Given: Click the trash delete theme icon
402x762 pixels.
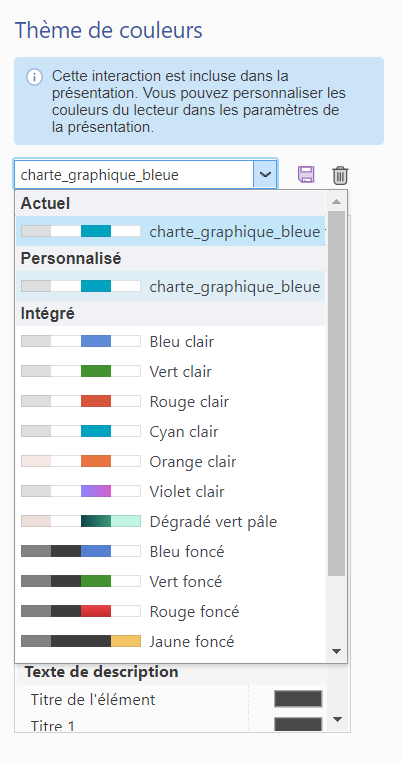Looking at the screenshot, I should tap(340, 175).
